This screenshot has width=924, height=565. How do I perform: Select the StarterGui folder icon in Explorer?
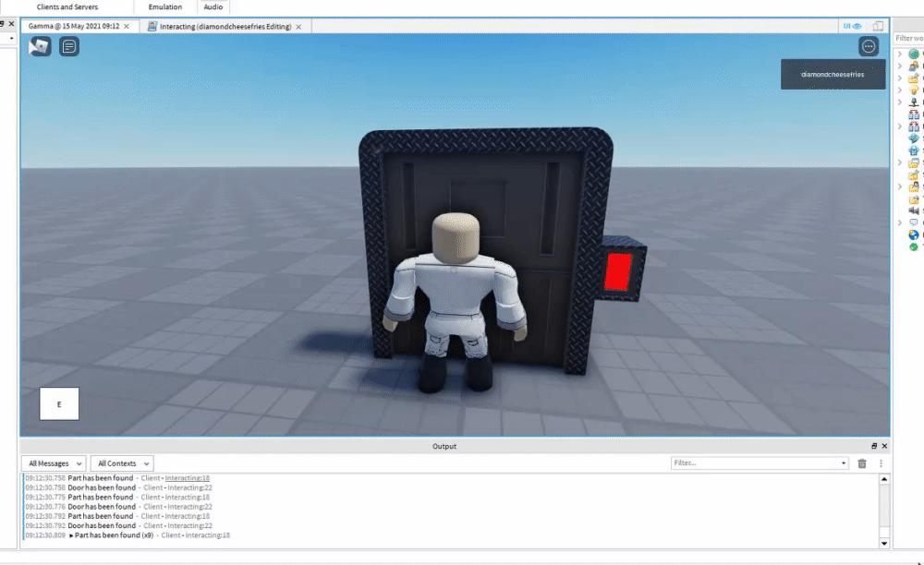[914, 162]
